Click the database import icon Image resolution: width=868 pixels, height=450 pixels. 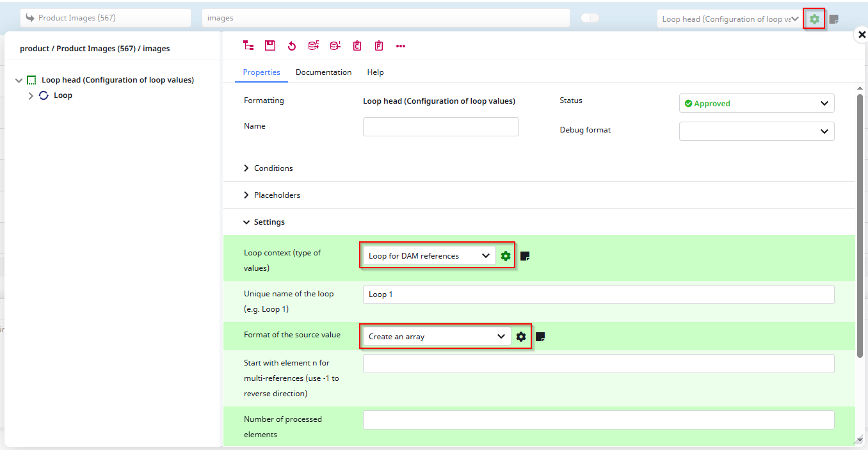point(335,45)
